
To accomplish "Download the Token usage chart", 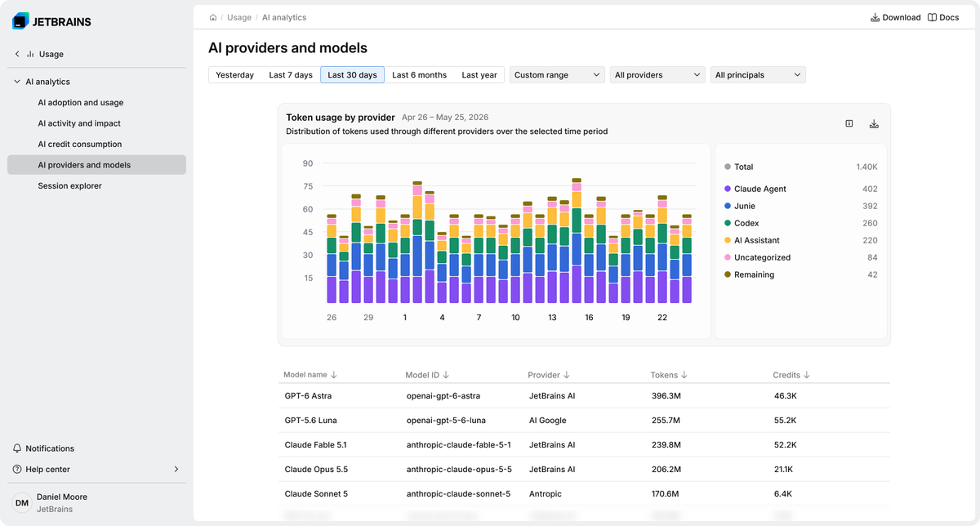I will coord(874,124).
